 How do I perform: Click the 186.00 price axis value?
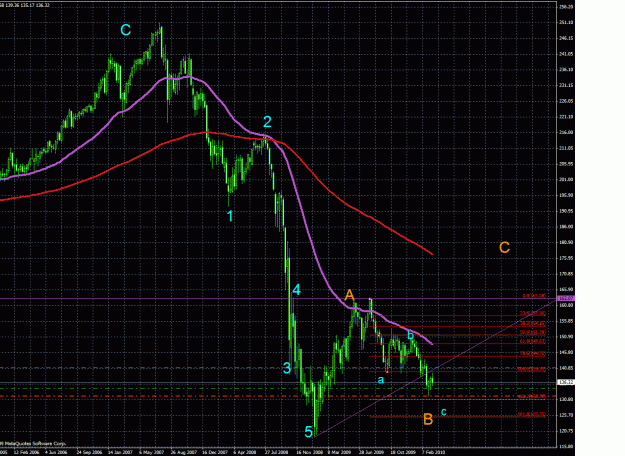tap(566, 226)
